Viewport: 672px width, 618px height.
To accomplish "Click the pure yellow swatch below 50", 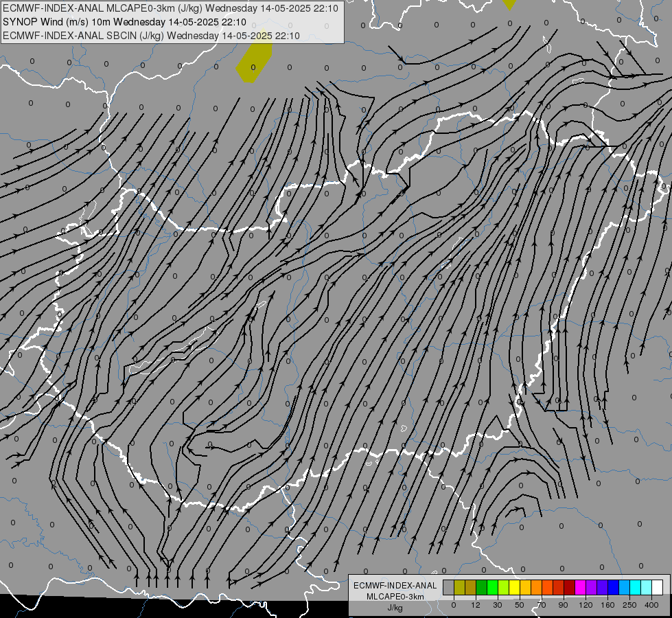I will (x=514, y=588).
